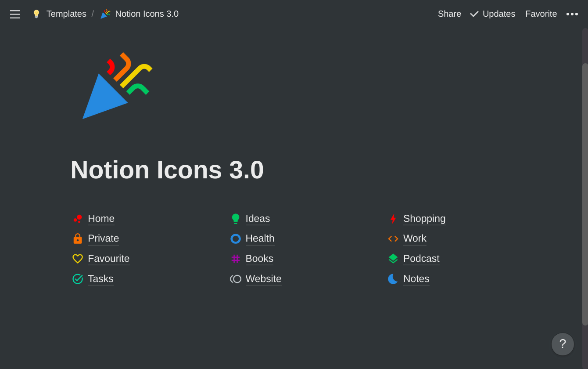
Task: Click the help question mark button
Action: tap(563, 344)
